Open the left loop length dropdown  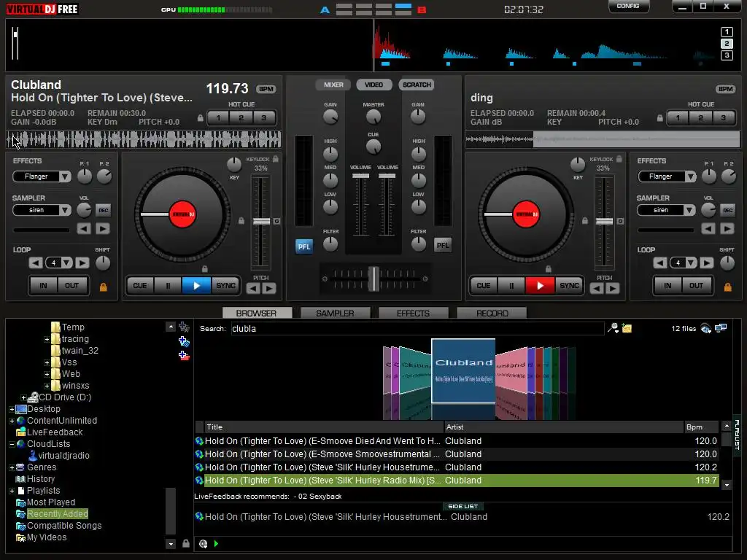click(x=66, y=262)
